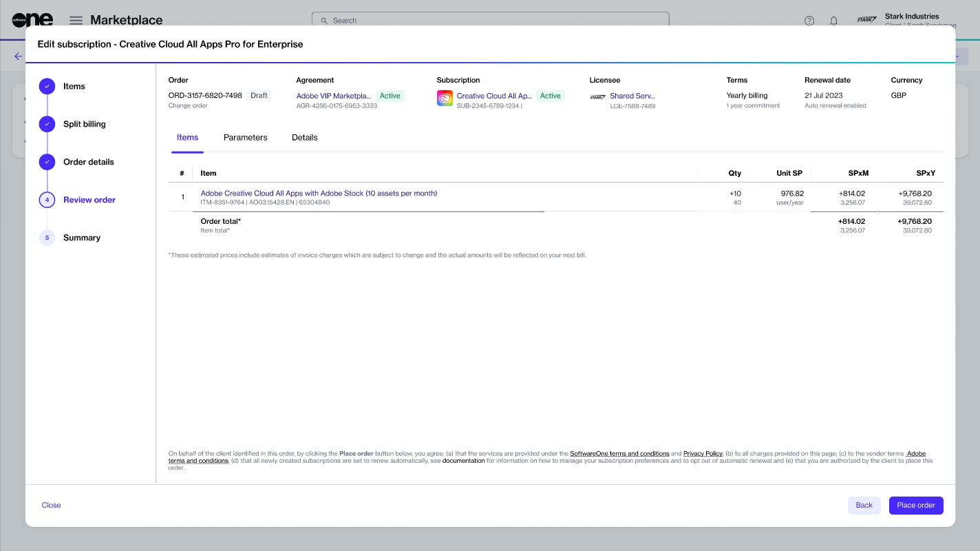Open the documentation link

pos(464,461)
